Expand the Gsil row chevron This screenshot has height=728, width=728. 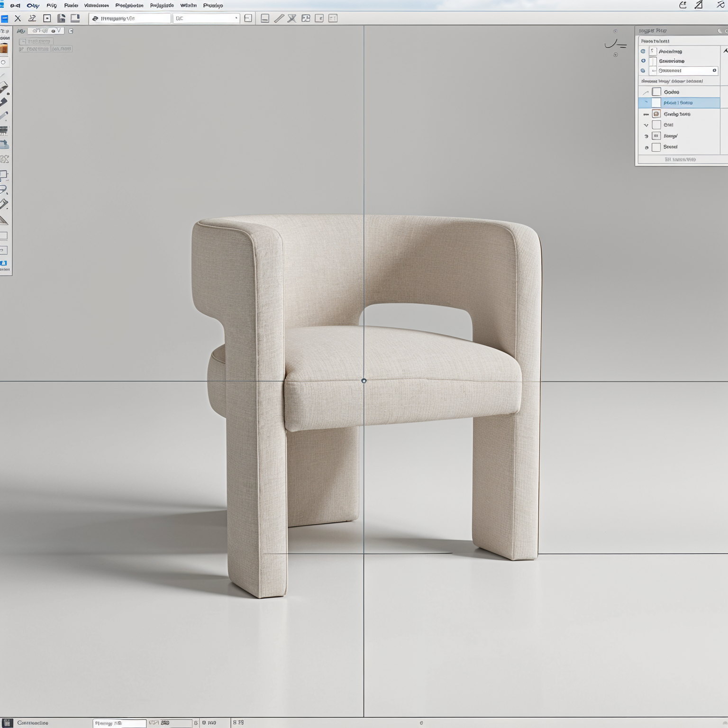(x=646, y=125)
